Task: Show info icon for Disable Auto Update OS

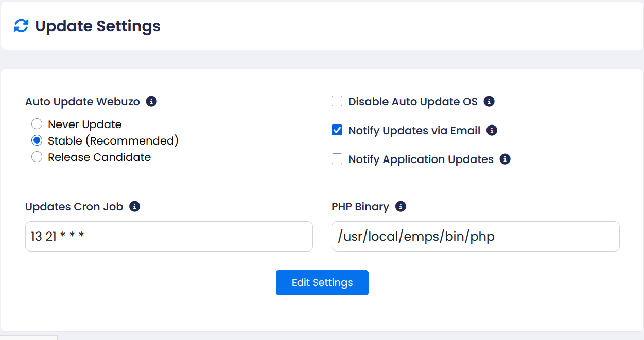Action: tap(489, 101)
